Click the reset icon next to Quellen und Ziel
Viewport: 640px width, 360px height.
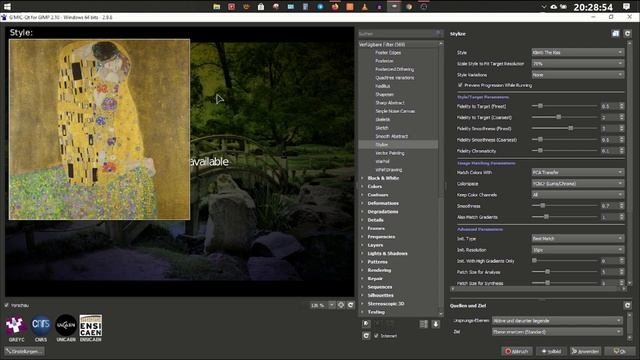[627, 305]
